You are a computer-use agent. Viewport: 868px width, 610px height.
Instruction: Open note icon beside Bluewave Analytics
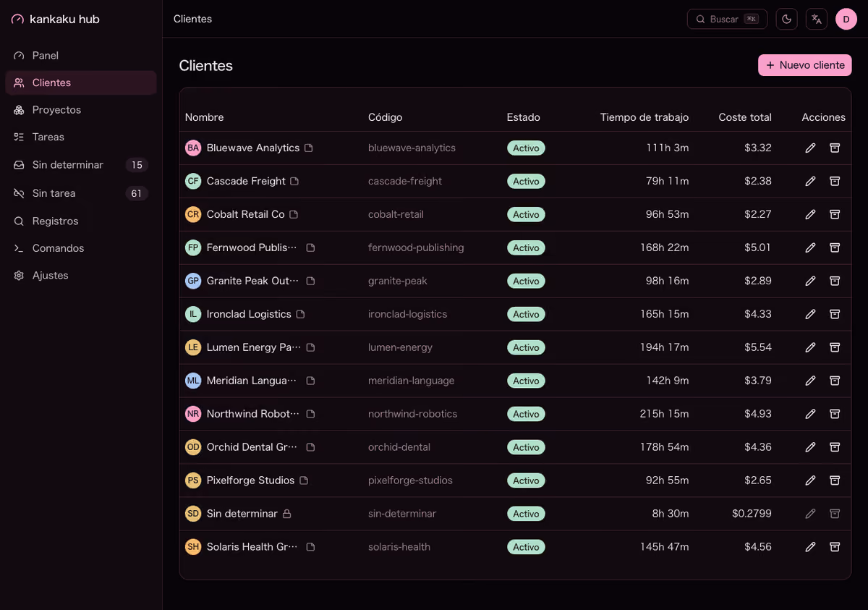pyautogui.click(x=309, y=148)
